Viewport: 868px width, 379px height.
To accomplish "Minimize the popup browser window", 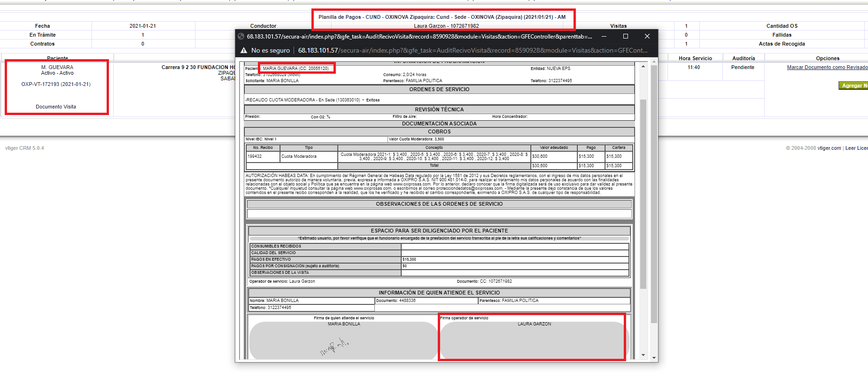I will (x=604, y=36).
